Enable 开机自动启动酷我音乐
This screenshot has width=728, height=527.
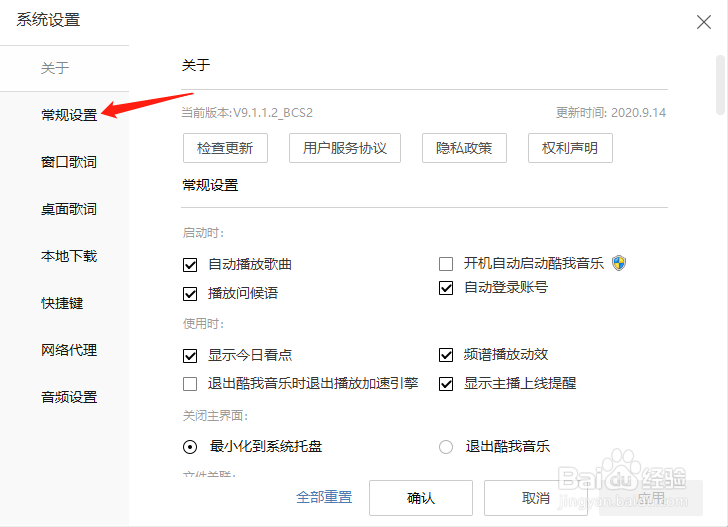click(446, 264)
